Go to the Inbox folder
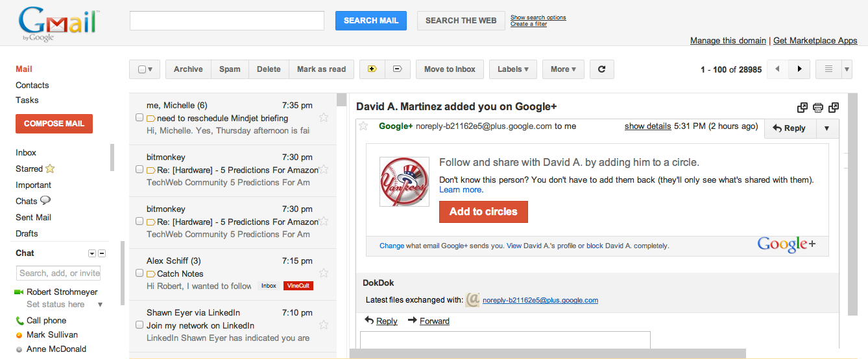 click(26, 152)
